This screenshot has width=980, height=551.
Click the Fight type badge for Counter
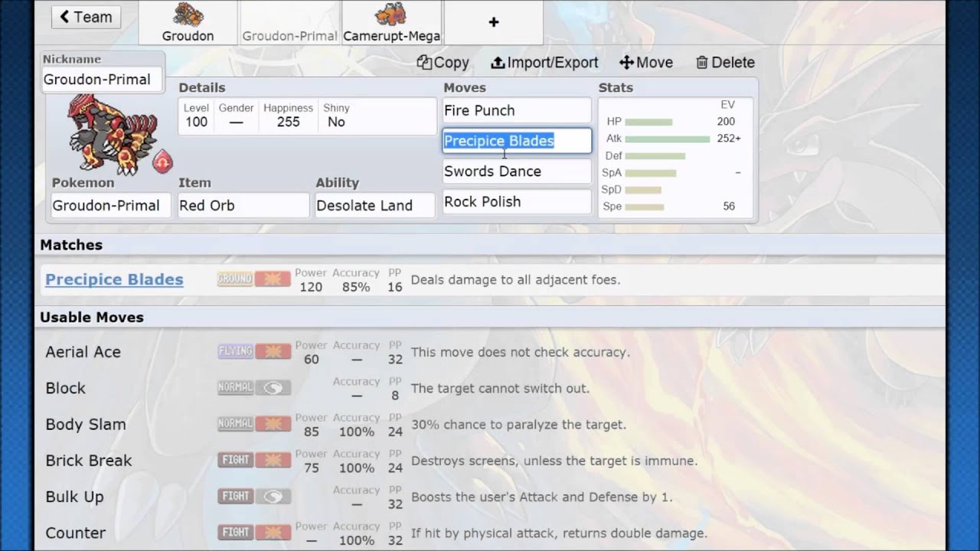(x=235, y=533)
